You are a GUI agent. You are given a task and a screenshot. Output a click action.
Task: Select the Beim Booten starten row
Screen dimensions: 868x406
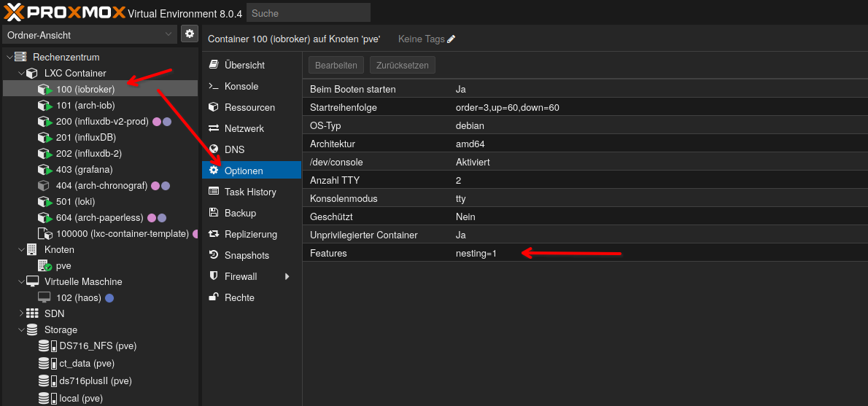pyautogui.click(x=585, y=89)
